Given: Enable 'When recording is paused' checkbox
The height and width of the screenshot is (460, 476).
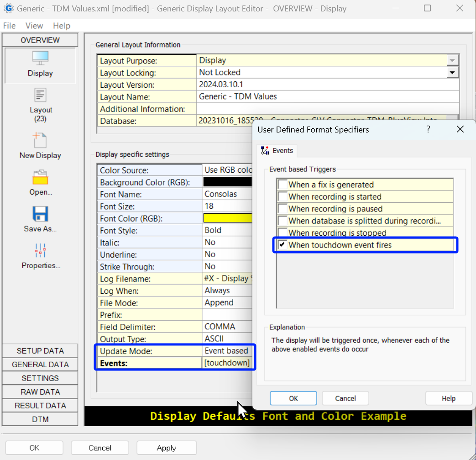Looking at the screenshot, I should tap(282, 209).
